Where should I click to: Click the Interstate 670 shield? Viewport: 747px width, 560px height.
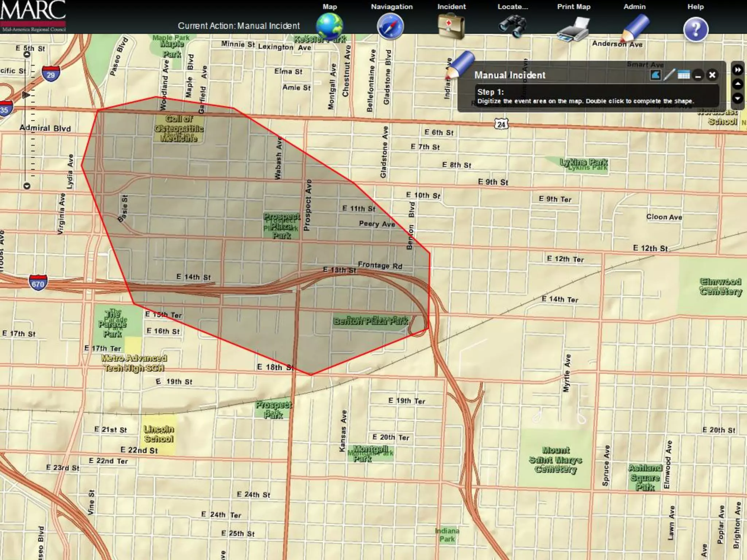(38, 283)
